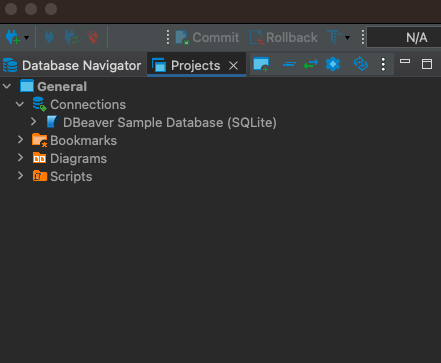The width and height of the screenshot is (441, 363).
Task: Maximize the Projects panel
Action: tap(427, 64)
